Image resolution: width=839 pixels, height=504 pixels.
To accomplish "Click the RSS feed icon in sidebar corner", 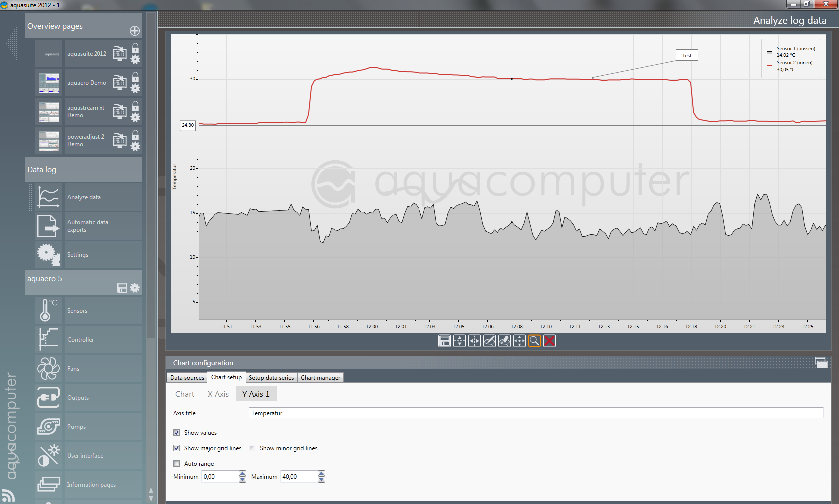I will click(x=8, y=495).
